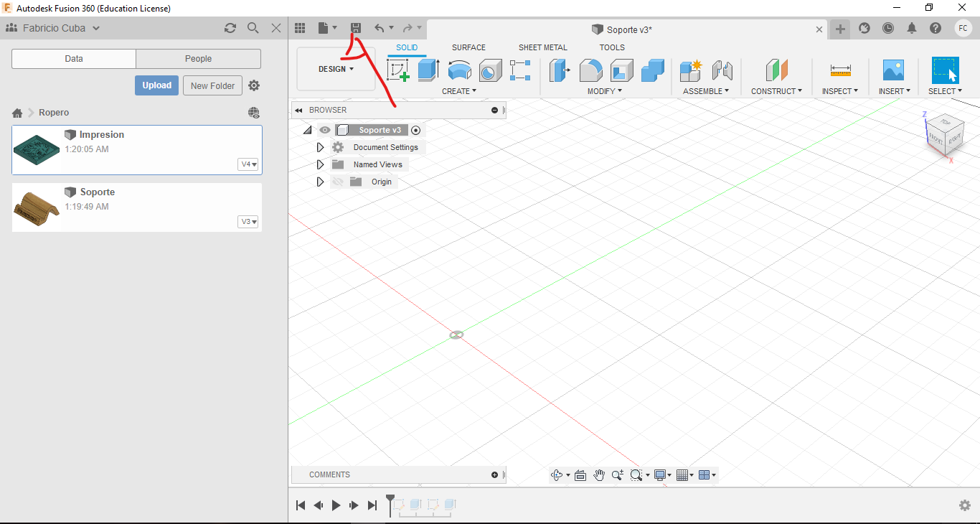This screenshot has height=524, width=980.
Task: Select the Revolve tool
Action: (x=459, y=70)
